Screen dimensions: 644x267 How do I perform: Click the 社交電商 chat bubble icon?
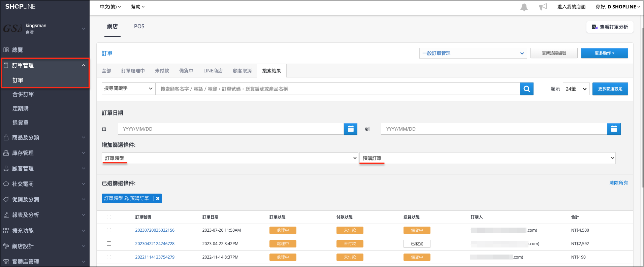(6, 184)
